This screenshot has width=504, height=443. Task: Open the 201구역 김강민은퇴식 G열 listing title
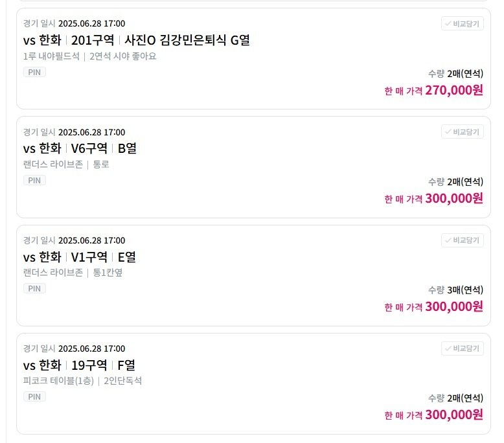[x=136, y=40]
